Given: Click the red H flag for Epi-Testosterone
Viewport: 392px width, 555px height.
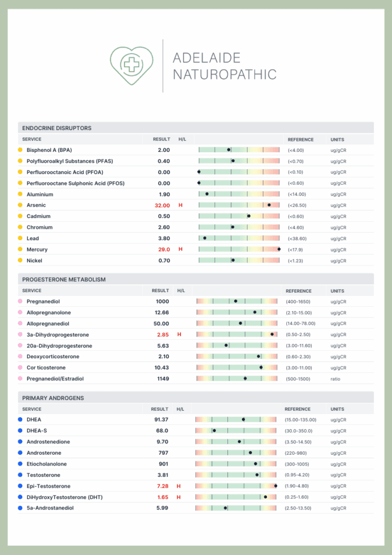Looking at the screenshot, I should (x=179, y=486).
